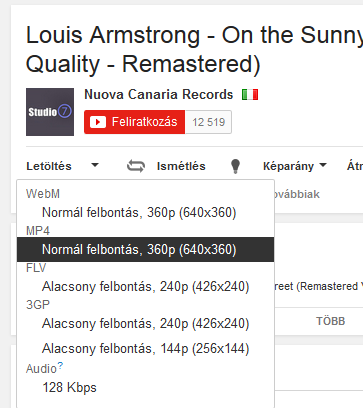Click the 12 519 subscriber count
Viewport: 363px width, 408px height.
click(x=208, y=122)
